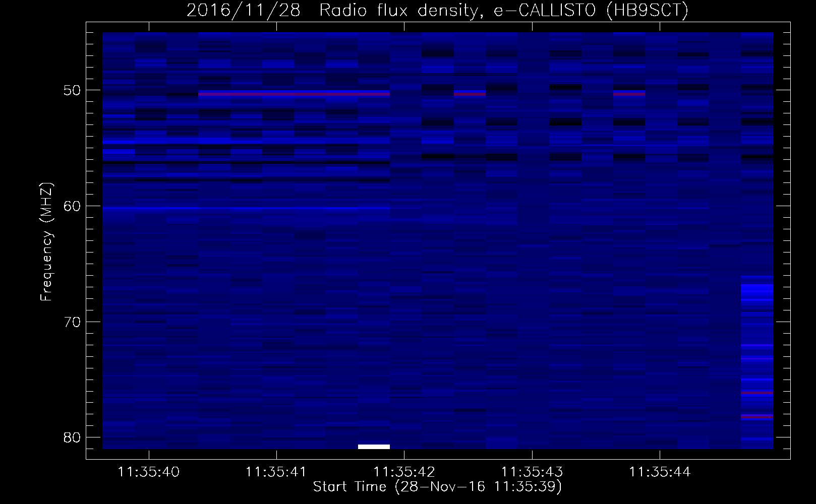
Task: Click the white bar at bottom of spectrogram
Action: [x=374, y=447]
